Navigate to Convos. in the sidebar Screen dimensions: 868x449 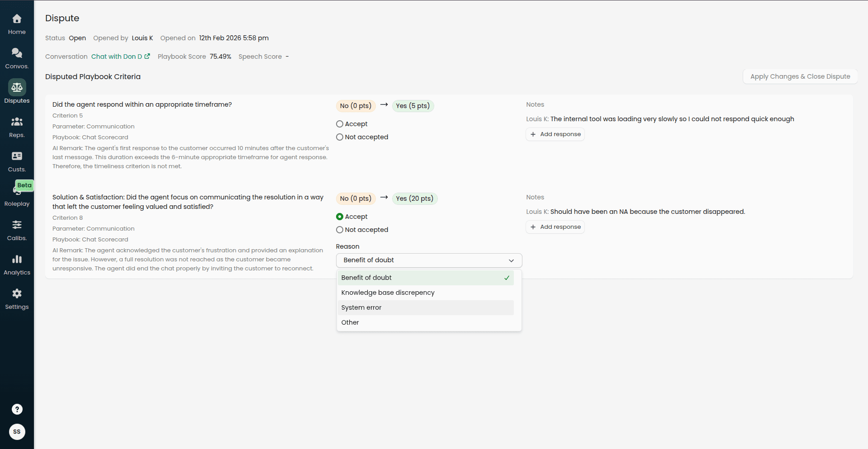(x=17, y=58)
